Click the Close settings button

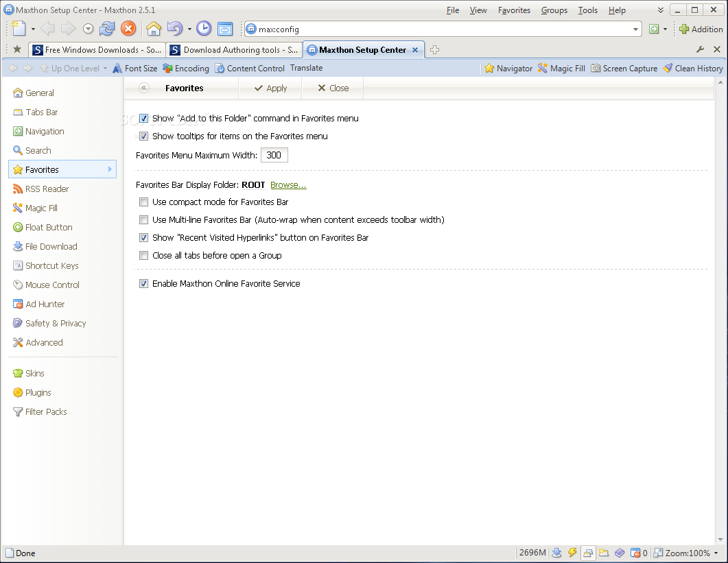coord(333,88)
